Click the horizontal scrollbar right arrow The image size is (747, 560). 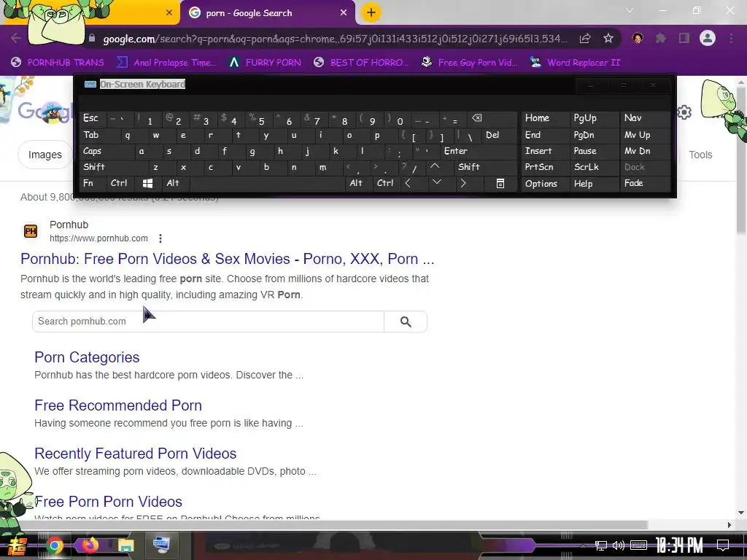pos(729,525)
